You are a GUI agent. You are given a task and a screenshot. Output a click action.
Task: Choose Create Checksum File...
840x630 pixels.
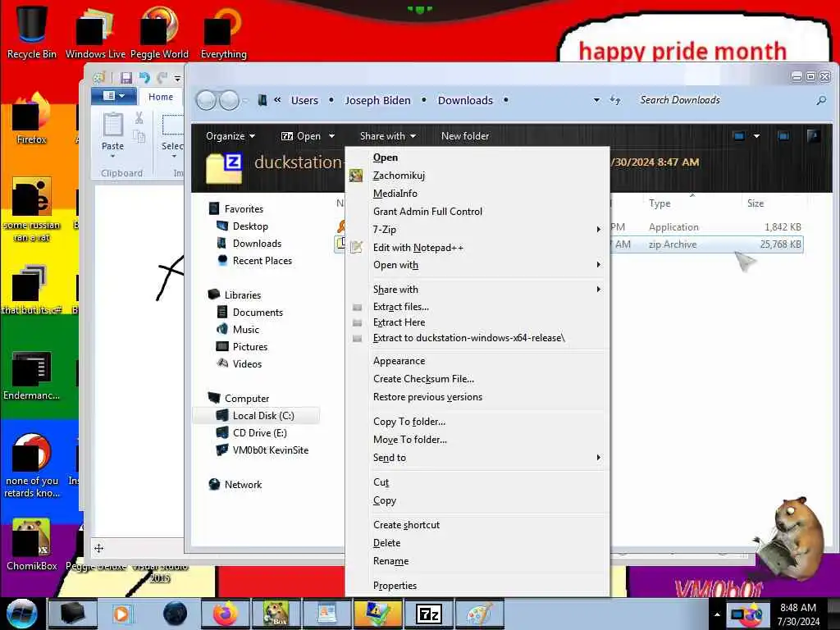pyautogui.click(x=423, y=379)
